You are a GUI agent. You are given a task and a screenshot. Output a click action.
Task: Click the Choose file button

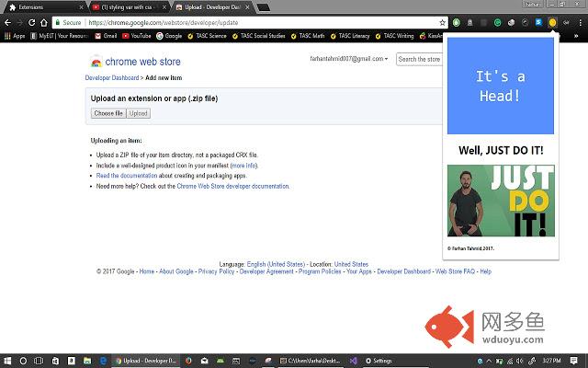(x=108, y=113)
